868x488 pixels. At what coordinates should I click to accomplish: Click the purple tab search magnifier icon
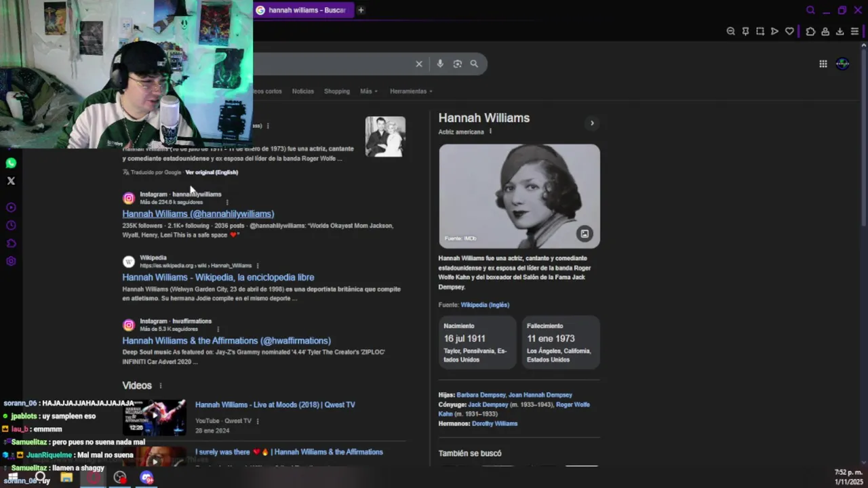tap(810, 10)
